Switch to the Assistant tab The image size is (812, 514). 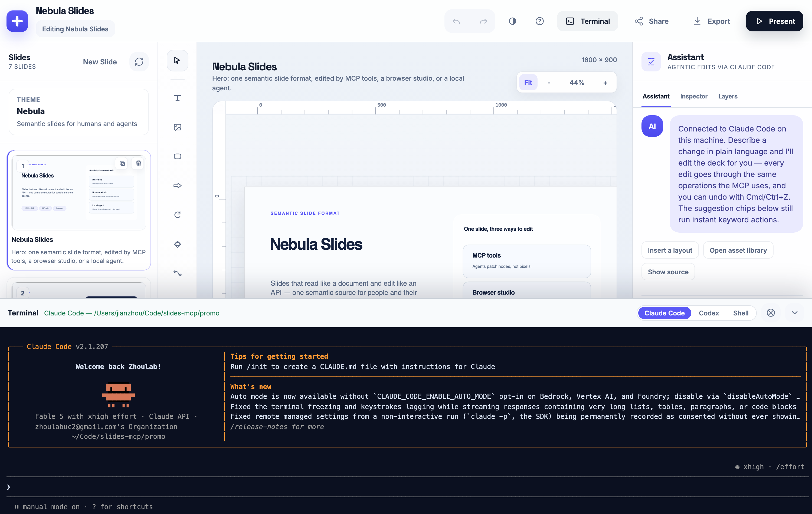point(656,96)
